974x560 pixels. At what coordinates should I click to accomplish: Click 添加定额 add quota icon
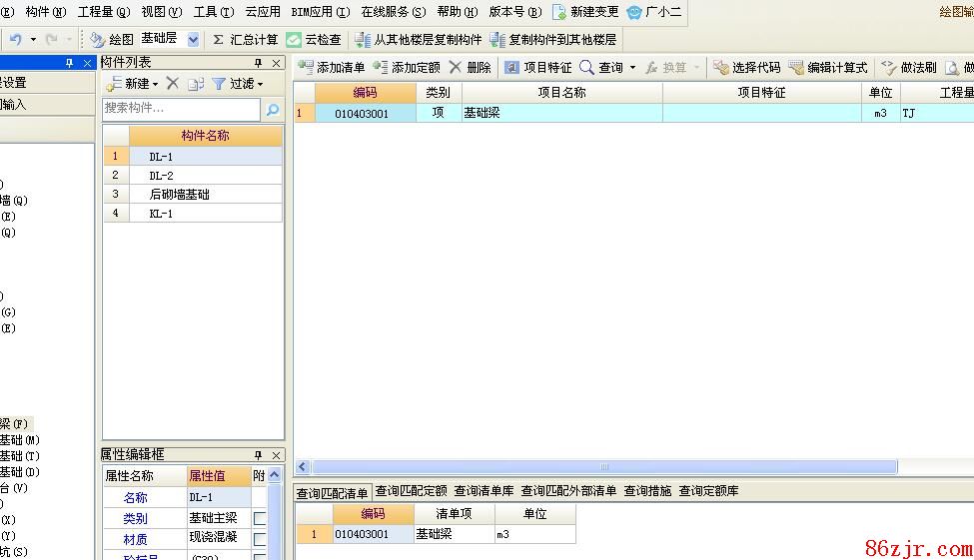[x=381, y=68]
